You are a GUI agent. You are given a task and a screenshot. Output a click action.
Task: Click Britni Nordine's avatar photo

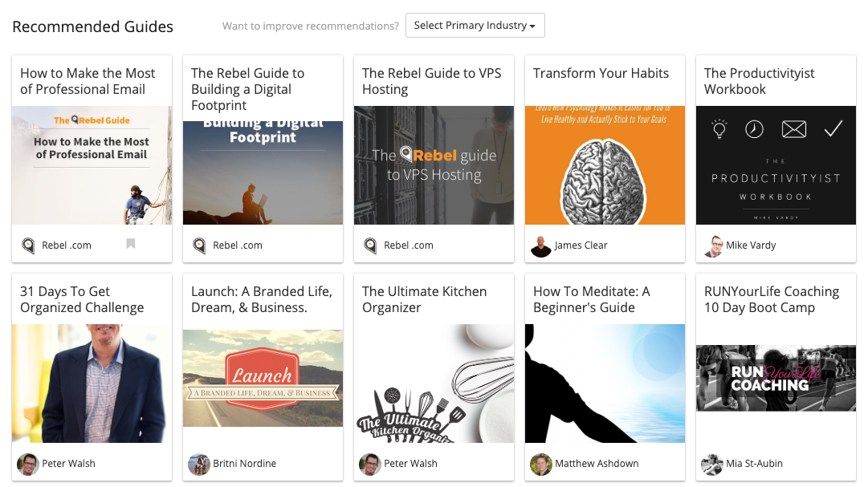(199, 465)
